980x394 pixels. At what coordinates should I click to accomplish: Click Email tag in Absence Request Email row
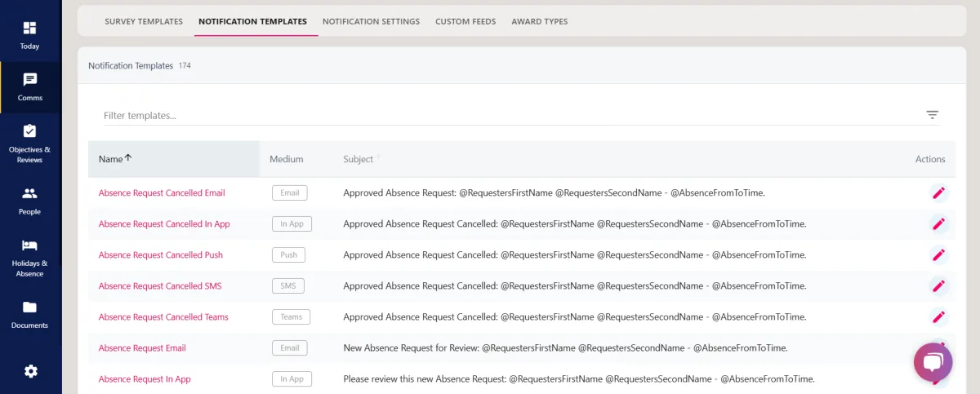click(x=290, y=348)
